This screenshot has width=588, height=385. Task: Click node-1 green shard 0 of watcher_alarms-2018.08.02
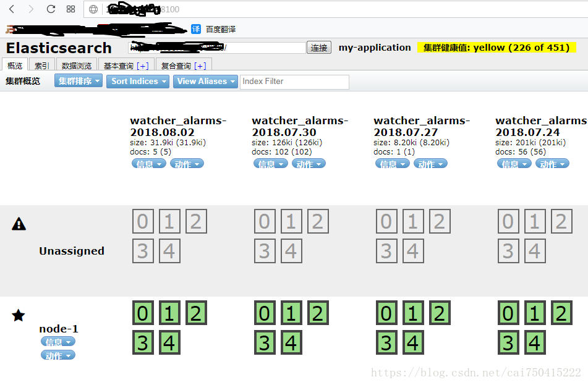tap(143, 313)
